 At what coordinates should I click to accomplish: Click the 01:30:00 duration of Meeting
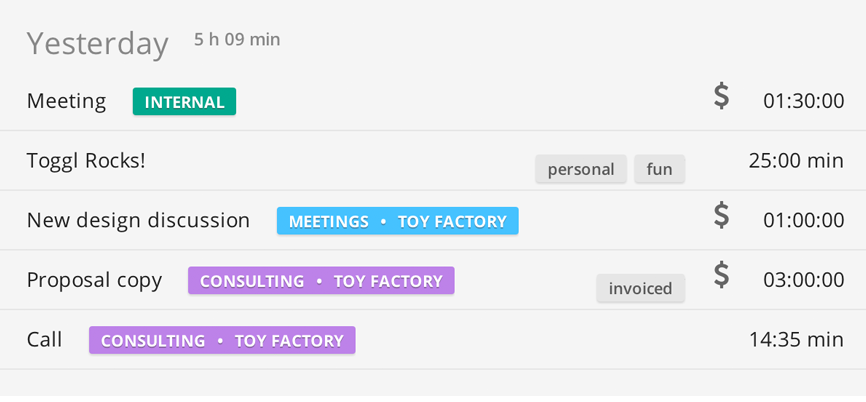point(803,101)
